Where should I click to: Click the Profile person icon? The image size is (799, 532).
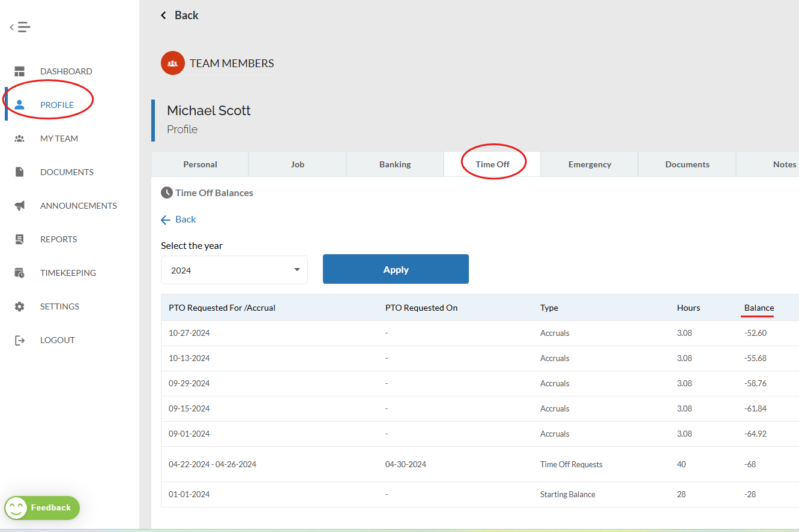20,105
